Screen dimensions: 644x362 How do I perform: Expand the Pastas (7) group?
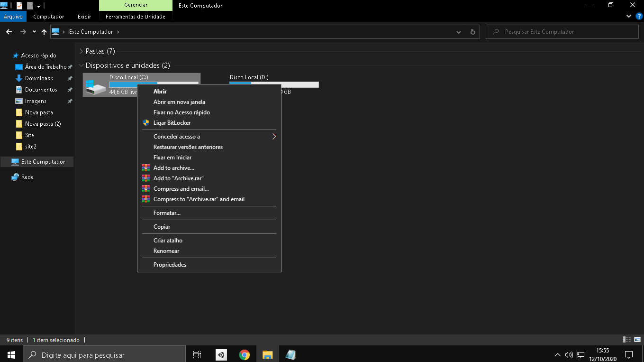coord(81,51)
